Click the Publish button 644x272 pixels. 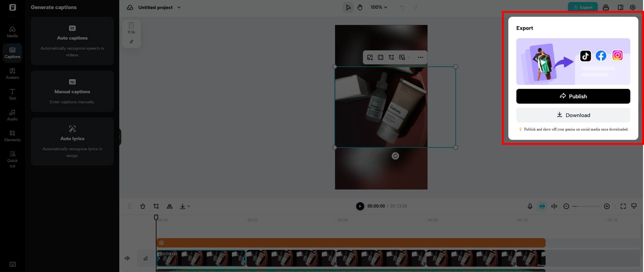[x=573, y=96]
